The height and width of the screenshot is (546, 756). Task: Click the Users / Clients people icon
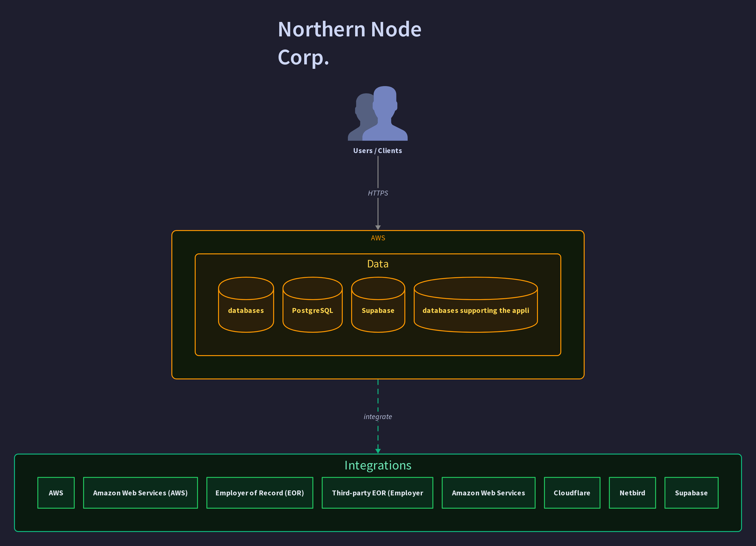(378, 113)
